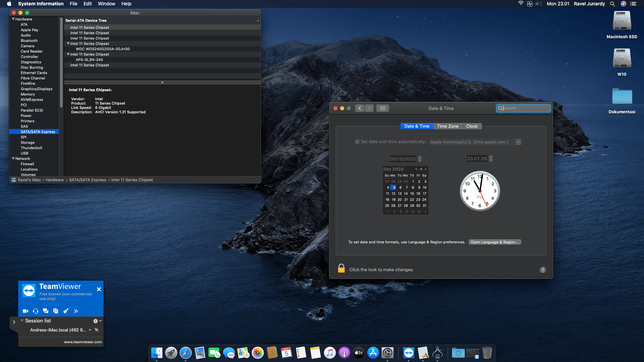
Task: Switch to the Clock tab
Action: pyautogui.click(x=472, y=126)
